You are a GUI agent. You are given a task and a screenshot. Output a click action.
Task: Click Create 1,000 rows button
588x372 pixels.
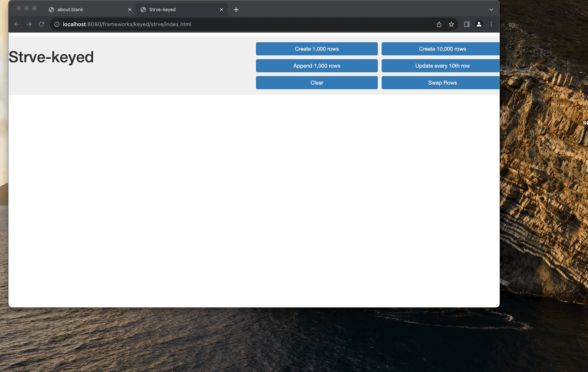pos(317,49)
